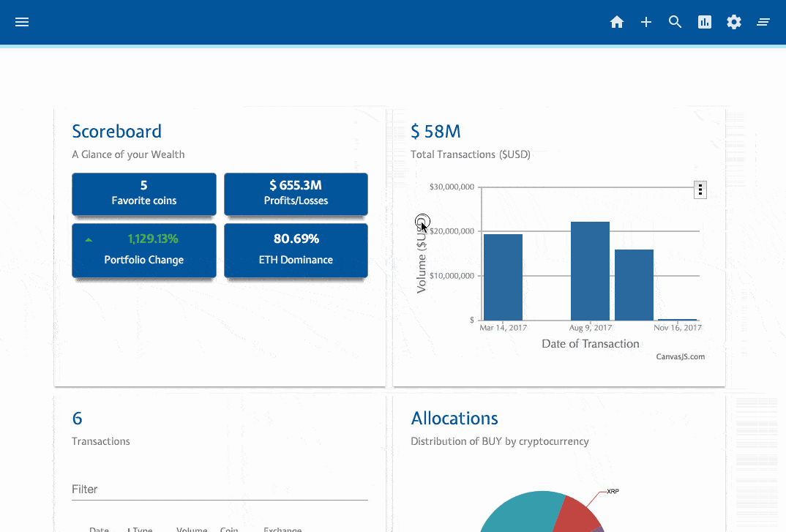786x532 pixels.
Task: Open the CanvasJS.com credit link
Action: click(x=680, y=356)
